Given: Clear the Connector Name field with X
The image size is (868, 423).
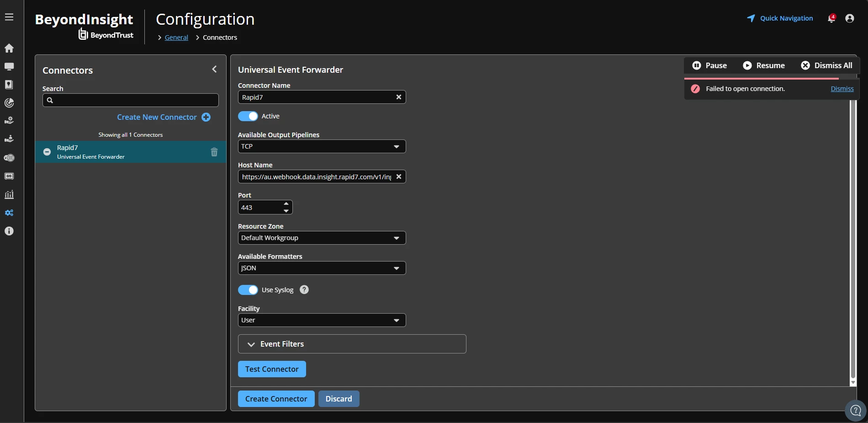Looking at the screenshot, I should pos(399,97).
